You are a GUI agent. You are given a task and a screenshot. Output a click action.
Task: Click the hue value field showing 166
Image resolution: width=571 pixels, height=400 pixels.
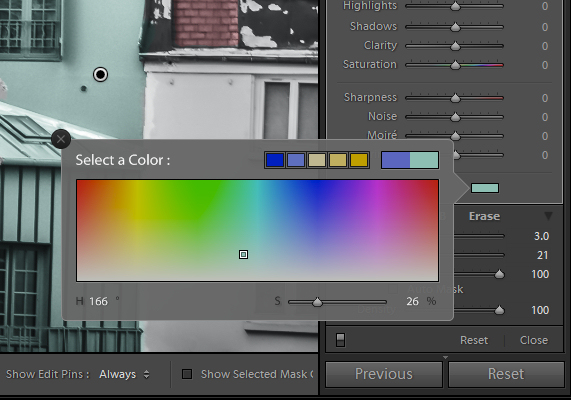[x=99, y=301]
